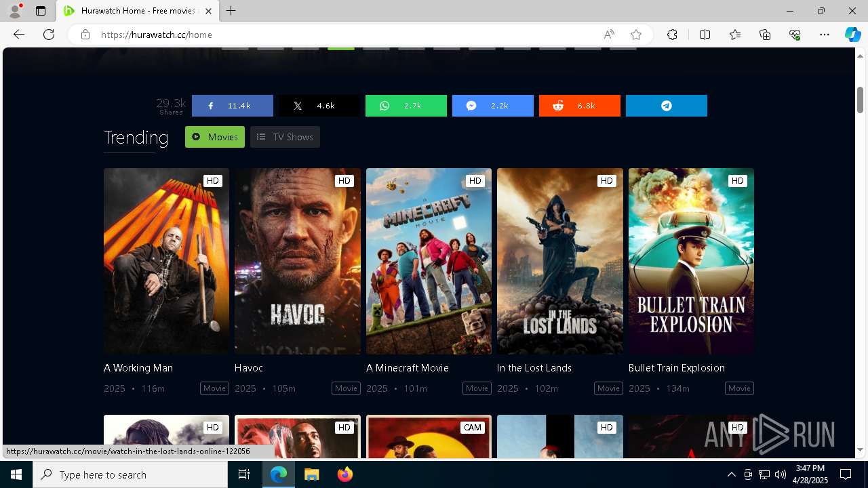Open browser profile avatar icon
This screenshot has height=488, width=868.
15,11
